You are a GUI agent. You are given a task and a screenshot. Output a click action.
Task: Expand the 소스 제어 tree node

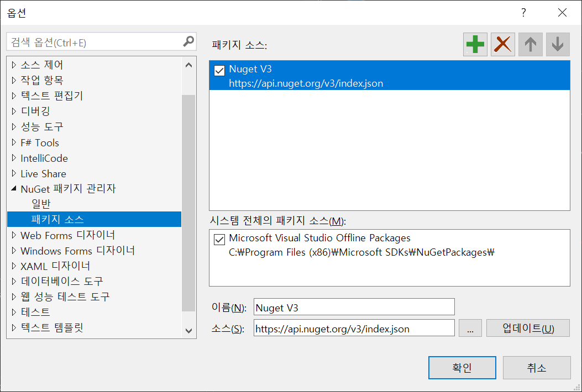pyautogui.click(x=14, y=65)
